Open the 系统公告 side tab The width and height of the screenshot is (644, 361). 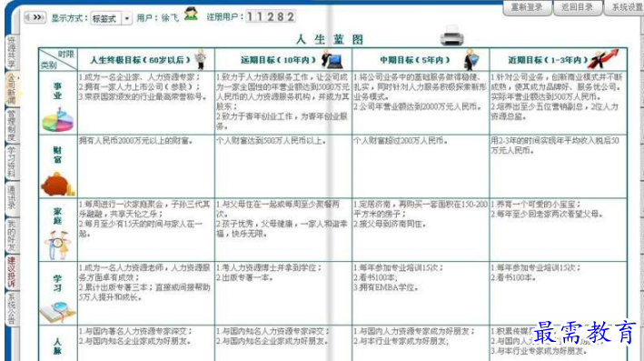(12, 309)
